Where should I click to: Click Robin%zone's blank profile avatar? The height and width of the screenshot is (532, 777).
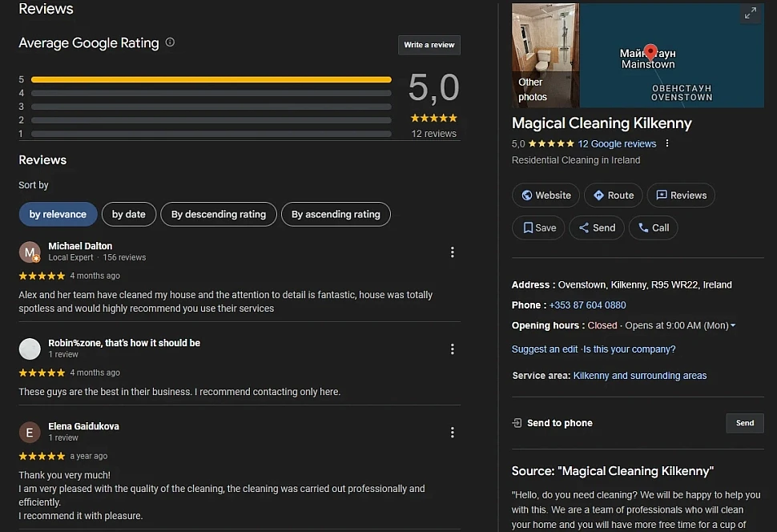30,349
